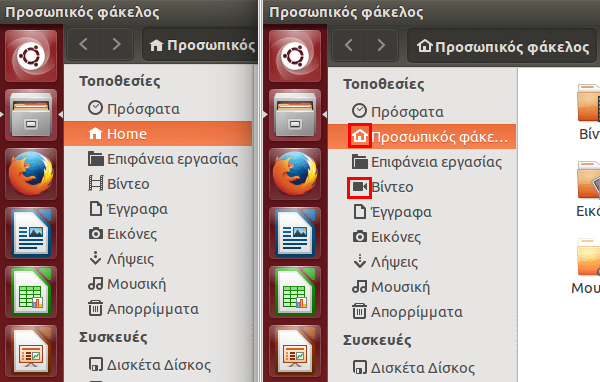This screenshot has width=600, height=382.
Task: Open Ubuntu Dash in left window launcher
Action: click(x=31, y=56)
